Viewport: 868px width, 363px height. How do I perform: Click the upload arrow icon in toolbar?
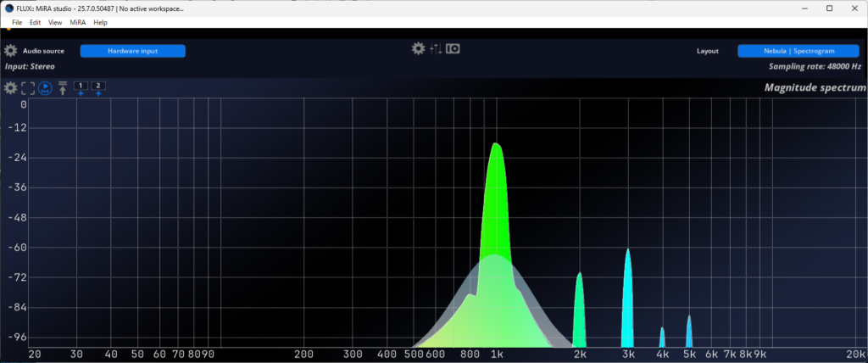(x=63, y=88)
